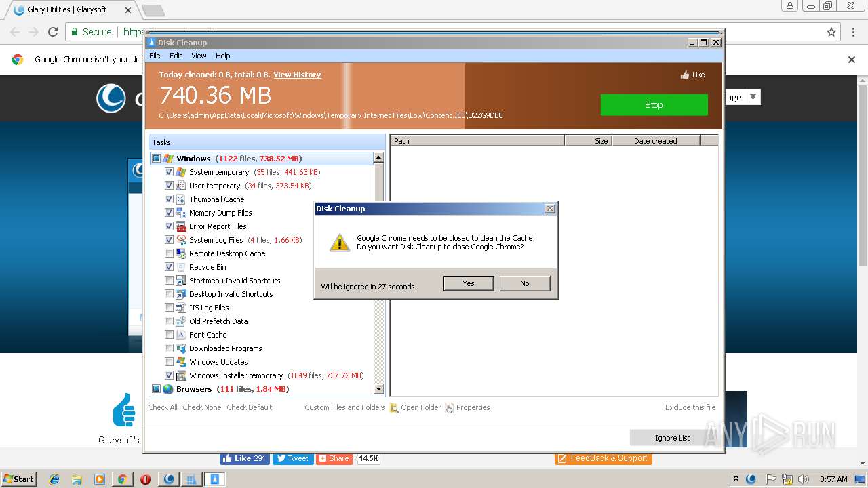This screenshot has width=868, height=488.
Task: Open the Help menu
Action: [x=223, y=56]
